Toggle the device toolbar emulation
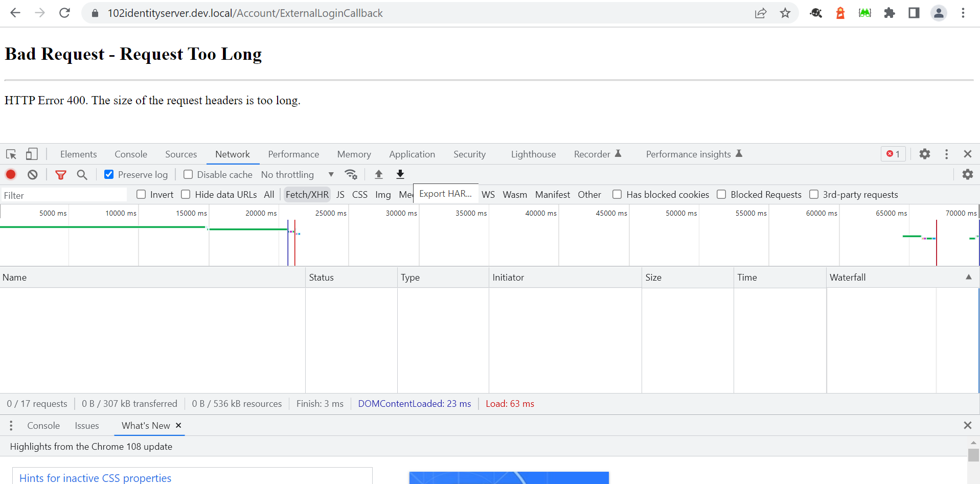Viewport: 980px width, 484px height. coord(32,154)
